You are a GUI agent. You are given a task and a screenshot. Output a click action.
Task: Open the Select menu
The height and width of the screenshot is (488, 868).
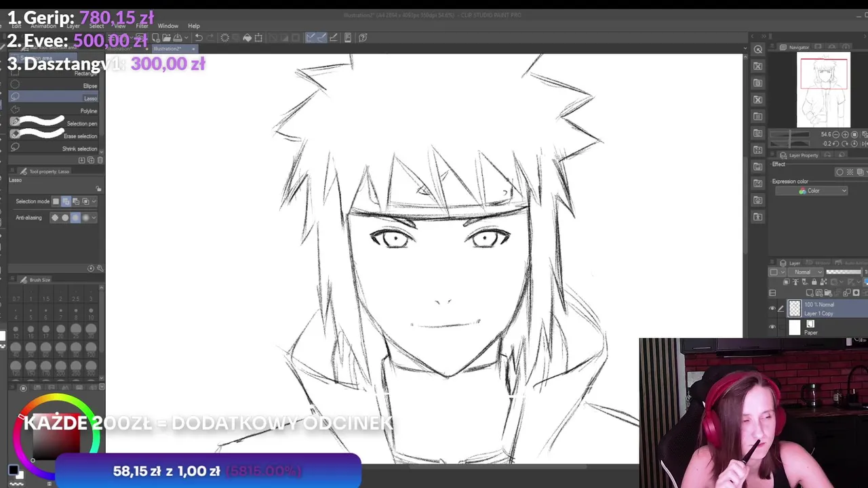[x=96, y=26]
